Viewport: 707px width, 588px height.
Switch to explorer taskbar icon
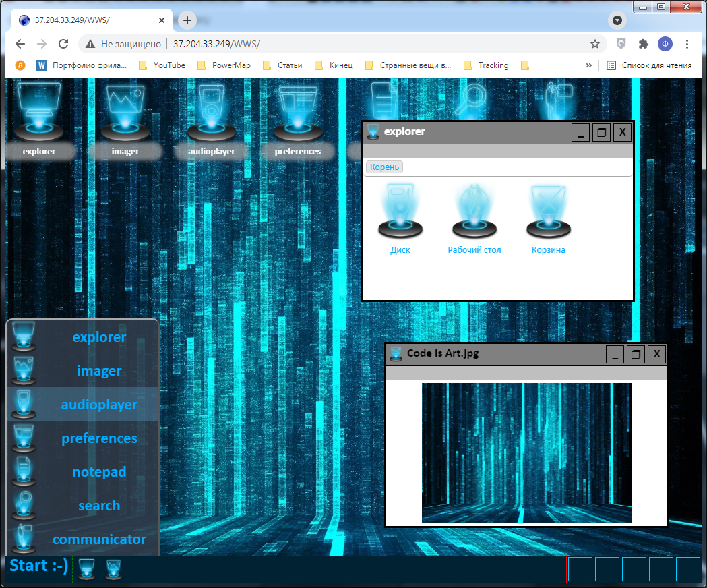[86, 568]
